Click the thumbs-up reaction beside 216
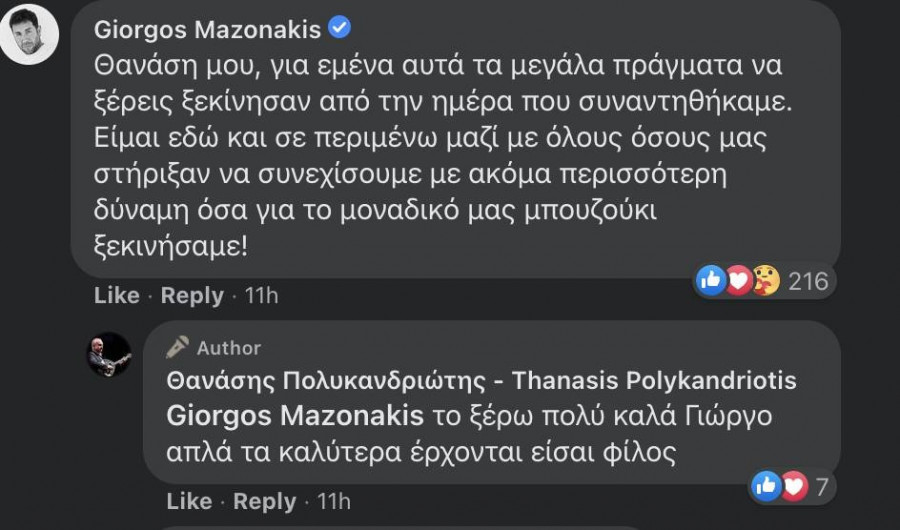Image resolution: width=900 pixels, height=530 pixels. 712,281
